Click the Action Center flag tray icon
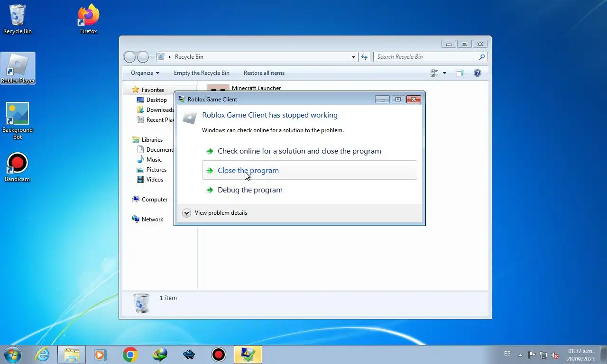The image size is (607, 364). (x=532, y=355)
